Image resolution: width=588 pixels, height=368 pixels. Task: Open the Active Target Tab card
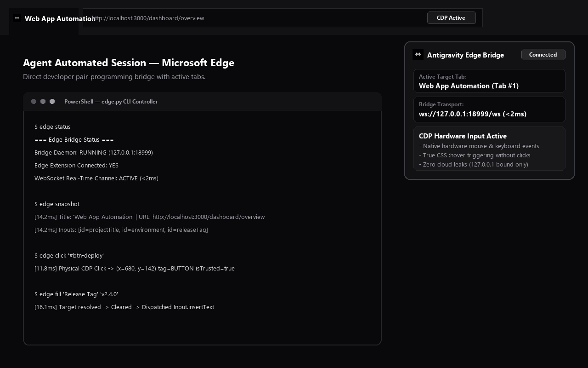[489, 81]
